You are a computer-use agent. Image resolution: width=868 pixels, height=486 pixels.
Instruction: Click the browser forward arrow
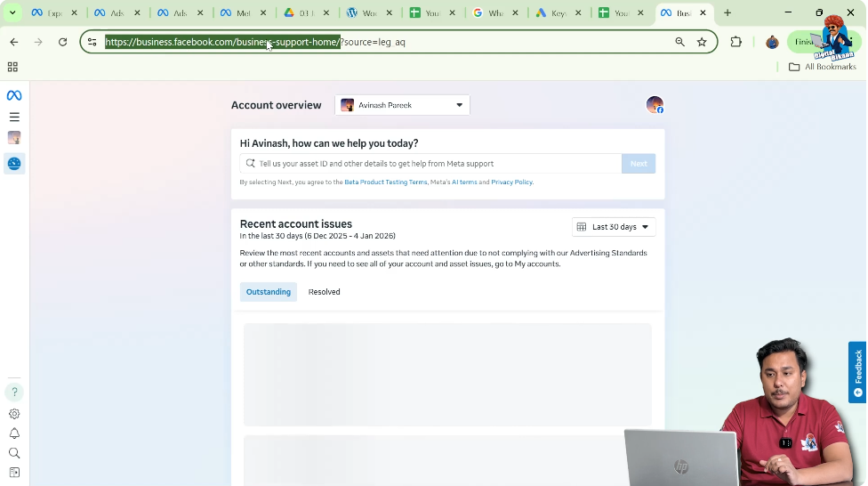pyautogui.click(x=38, y=42)
